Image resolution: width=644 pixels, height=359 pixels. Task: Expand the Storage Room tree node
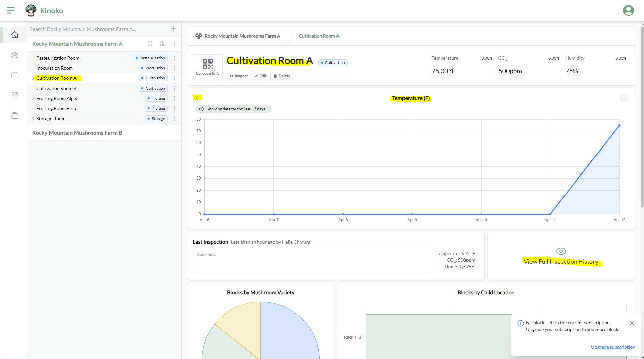point(33,119)
